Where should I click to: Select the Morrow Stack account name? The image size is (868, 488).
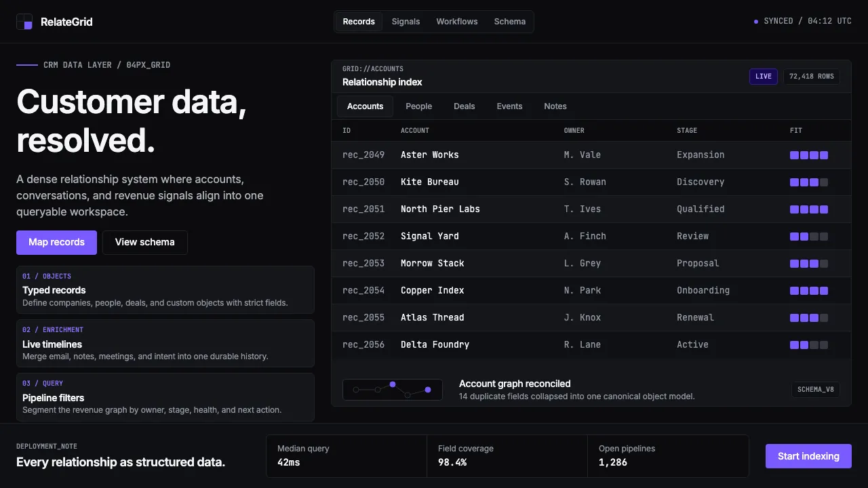pyautogui.click(x=433, y=263)
